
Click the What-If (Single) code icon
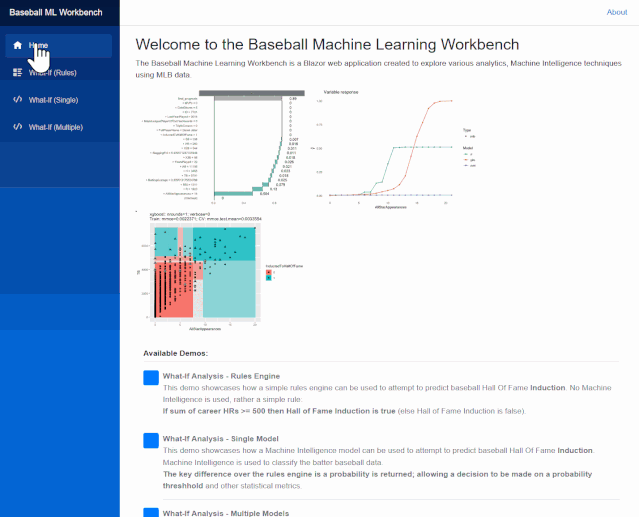pyautogui.click(x=18, y=99)
